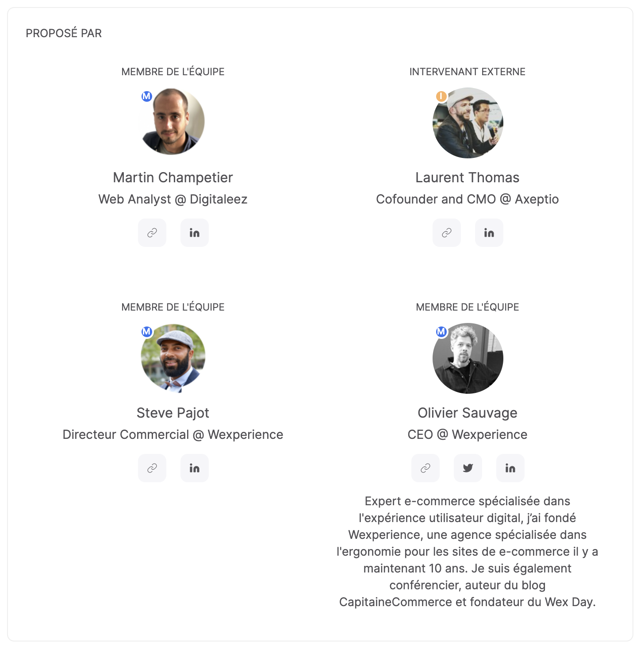Open Laurent Thomas's LinkedIn icon

[489, 233]
